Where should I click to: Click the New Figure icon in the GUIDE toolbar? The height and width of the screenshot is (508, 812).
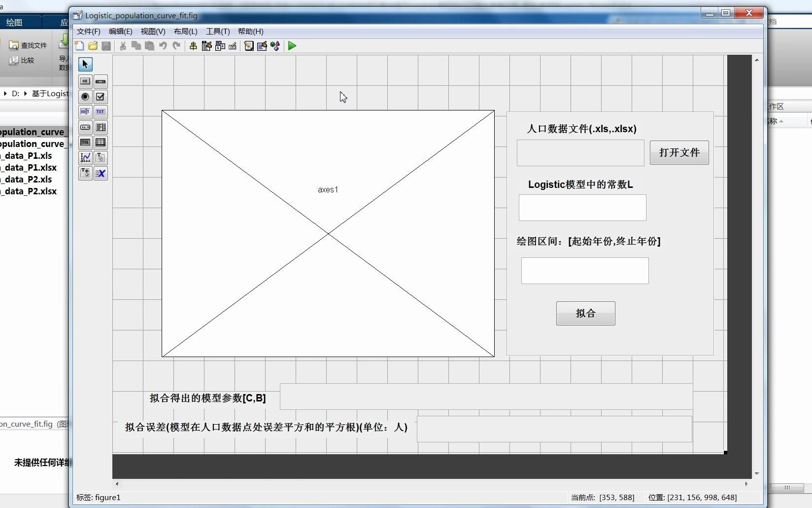pos(79,46)
